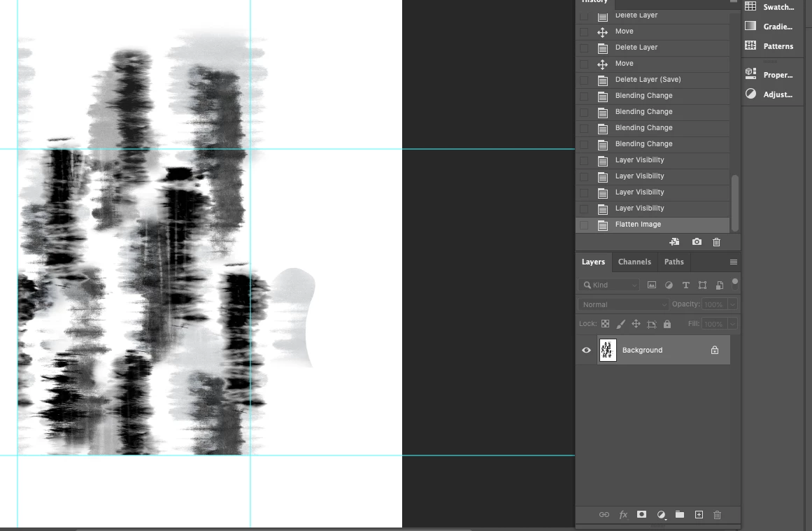Open the Properties panel
812x531 pixels.
point(769,75)
